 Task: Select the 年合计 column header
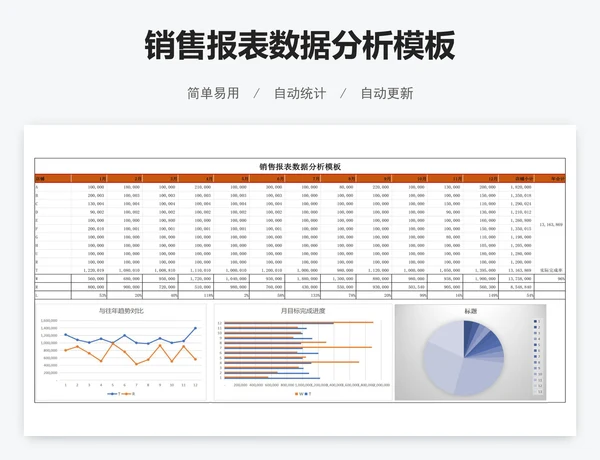pyautogui.click(x=550, y=179)
